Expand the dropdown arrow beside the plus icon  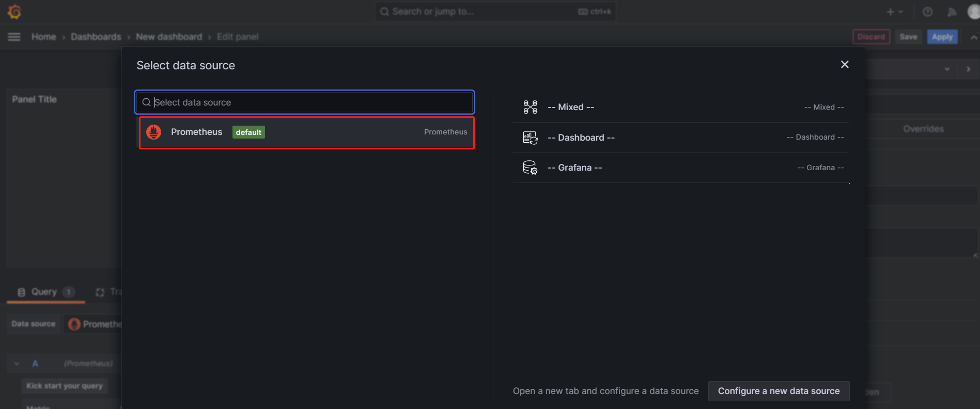pyautogui.click(x=901, y=12)
